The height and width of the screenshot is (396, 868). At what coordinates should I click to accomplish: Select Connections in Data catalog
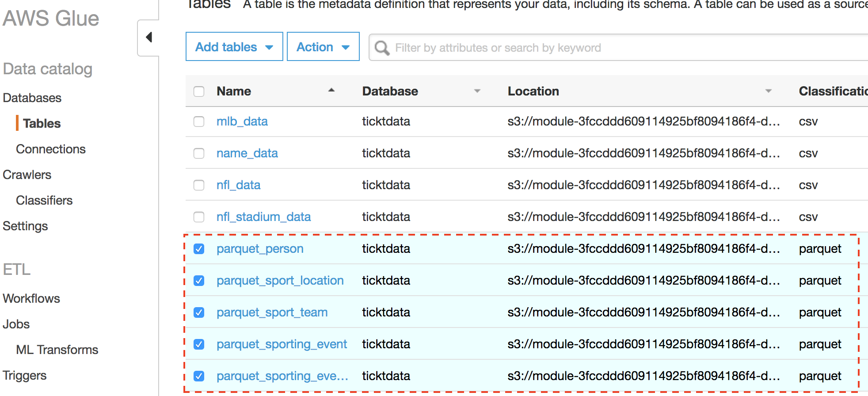point(51,149)
